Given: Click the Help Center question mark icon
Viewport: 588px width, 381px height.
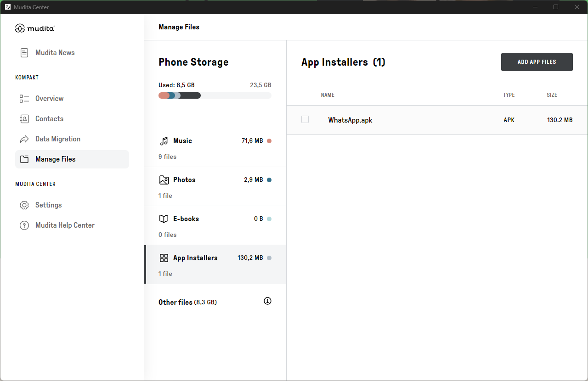Looking at the screenshot, I should pyautogui.click(x=24, y=225).
